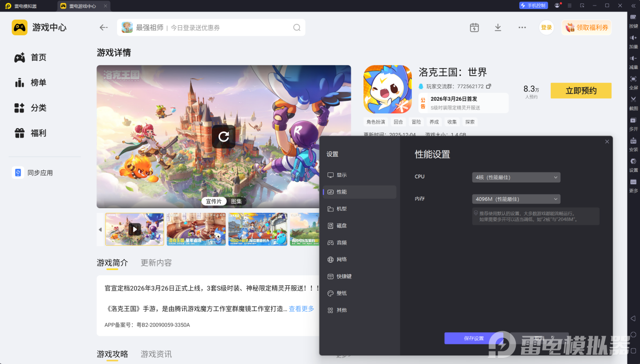The width and height of the screenshot is (640, 364).
Task: Switch to the 更新内容 tab
Action: tap(156, 262)
